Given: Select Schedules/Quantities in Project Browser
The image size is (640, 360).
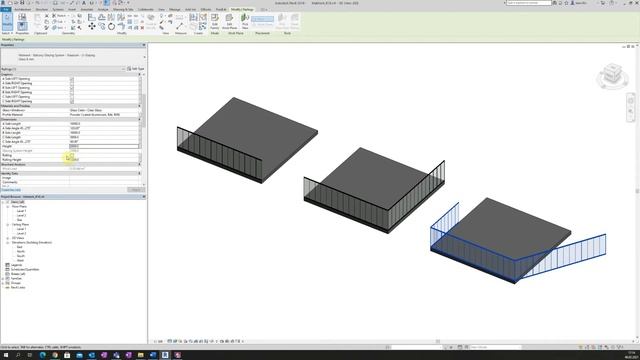Looking at the screenshot, I should pos(25,269).
